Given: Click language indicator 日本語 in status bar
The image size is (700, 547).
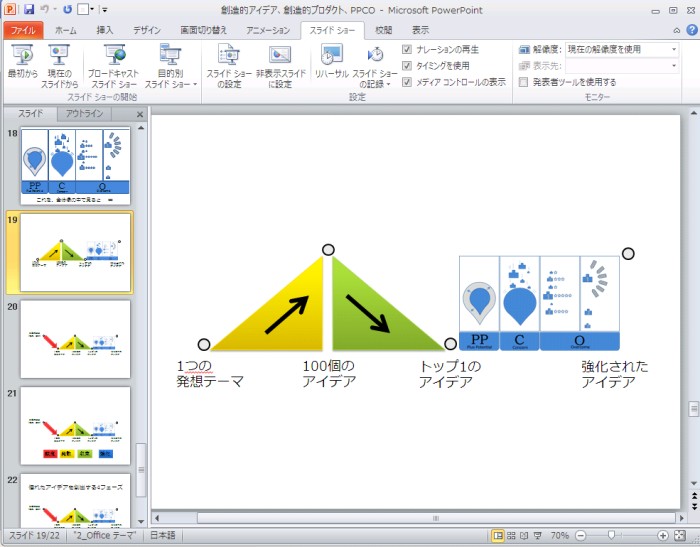Looking at the screenshot, I should [x=162, y=535].
